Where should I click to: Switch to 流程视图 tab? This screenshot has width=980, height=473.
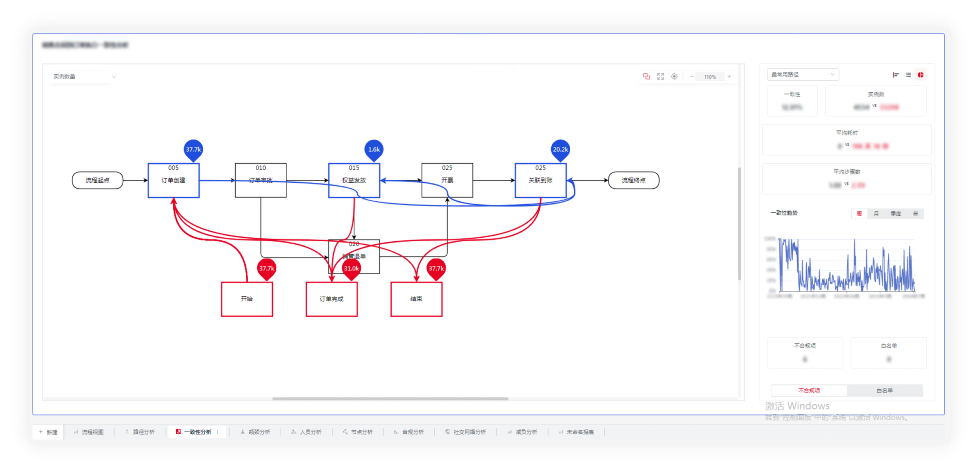[89, 432]
